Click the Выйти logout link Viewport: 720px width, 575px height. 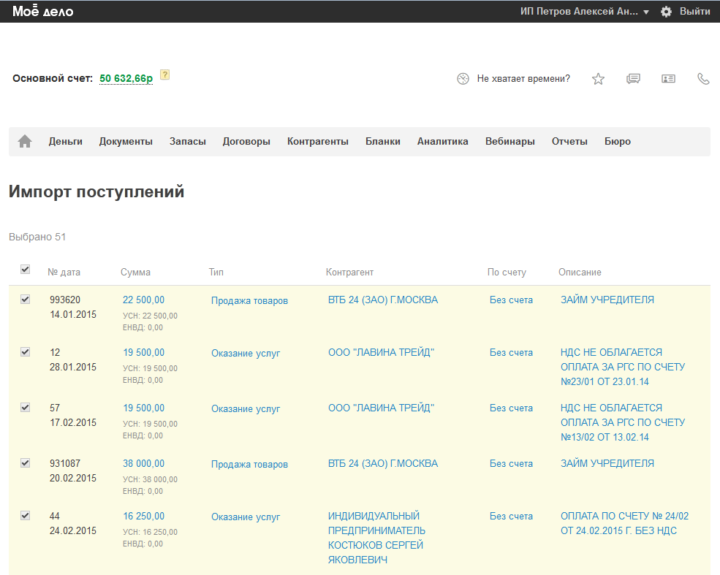pyautogui.click(x=695, y=11)
